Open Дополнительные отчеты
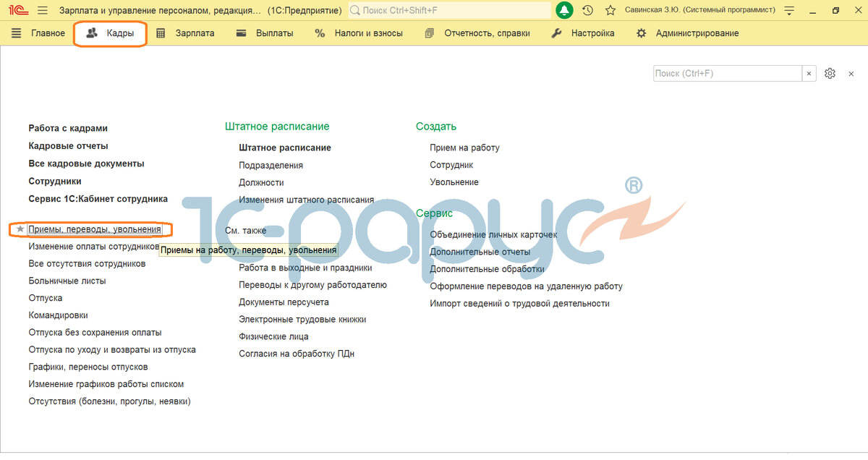The height and width of the screenshot is (460, 868). [480, 252]
